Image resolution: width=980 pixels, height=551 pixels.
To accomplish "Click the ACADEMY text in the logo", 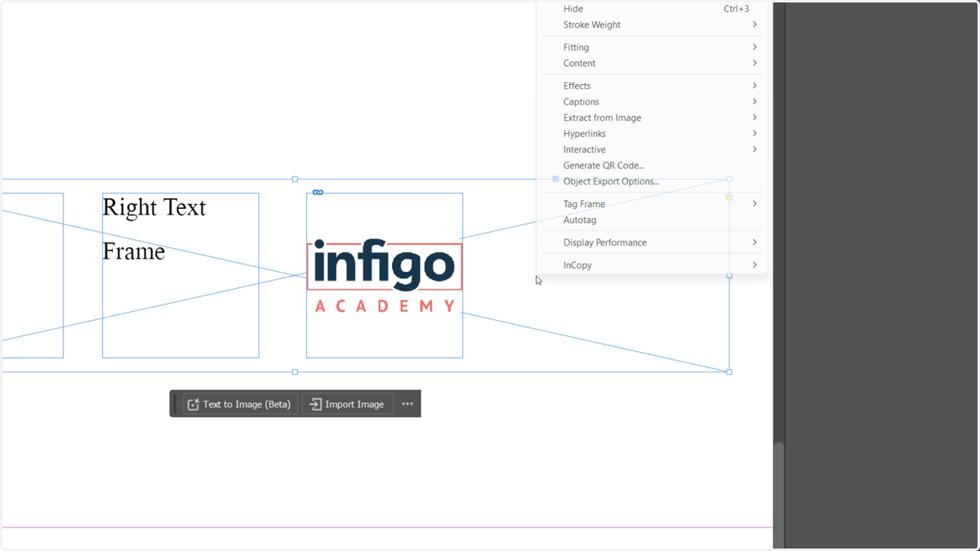I will pos(385,306).
